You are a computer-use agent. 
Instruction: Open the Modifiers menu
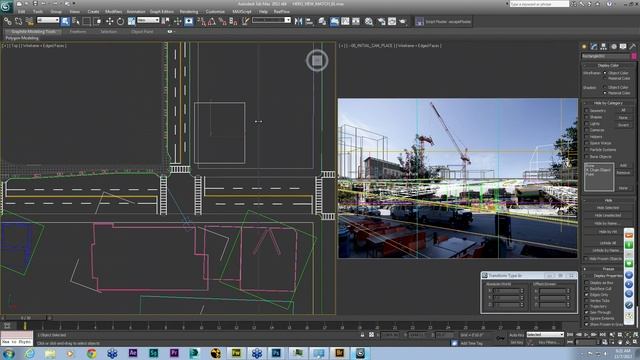tap(113, 11)
